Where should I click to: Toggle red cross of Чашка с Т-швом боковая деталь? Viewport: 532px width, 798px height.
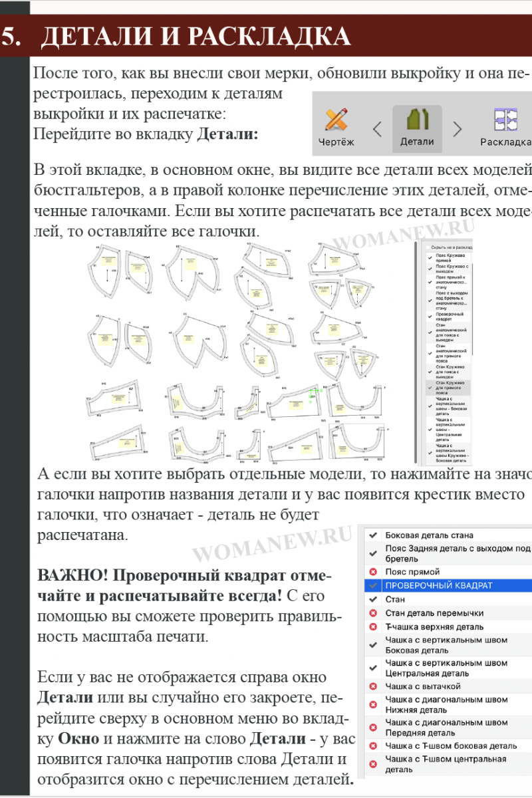373,746
